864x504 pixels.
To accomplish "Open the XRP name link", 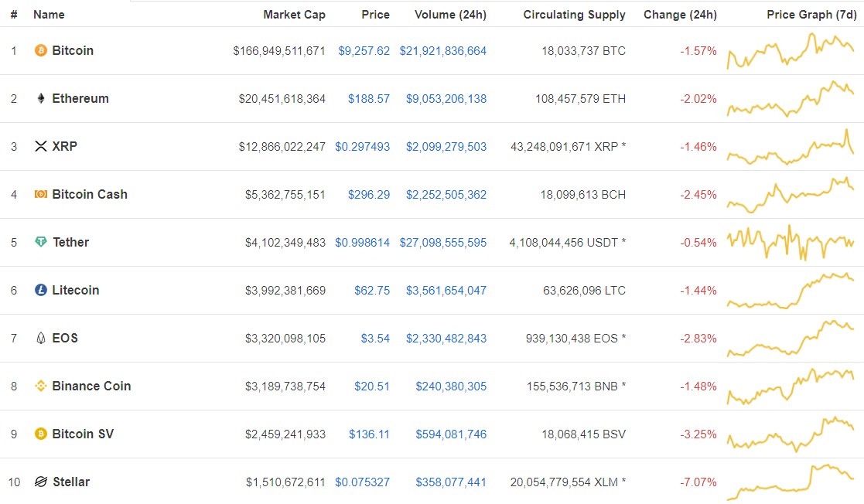I will (x=64, y=147).
